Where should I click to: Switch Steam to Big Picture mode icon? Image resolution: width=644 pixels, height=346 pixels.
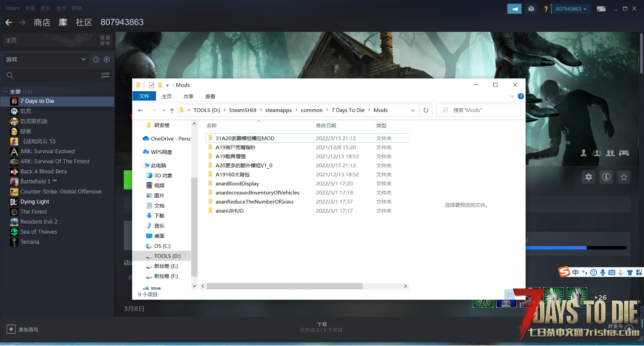point(601,9)
